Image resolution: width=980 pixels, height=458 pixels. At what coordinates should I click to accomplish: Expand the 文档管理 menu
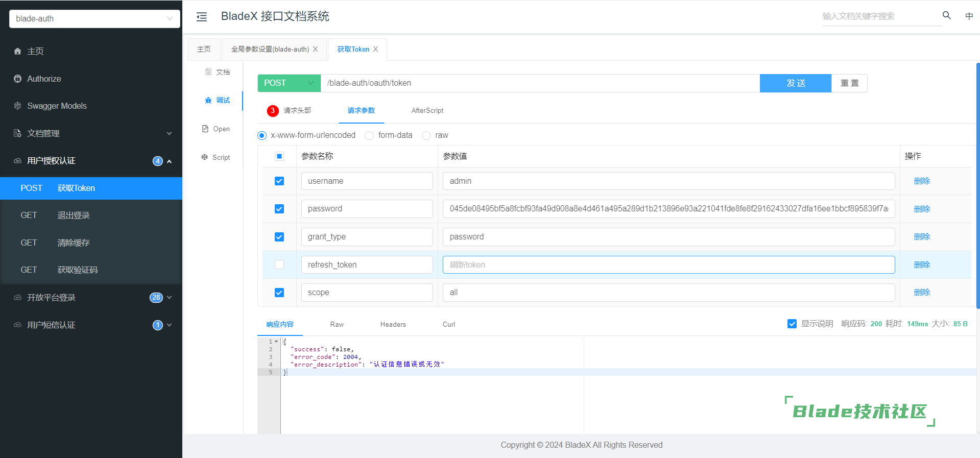pyautogui.click(x=91, y=133)
